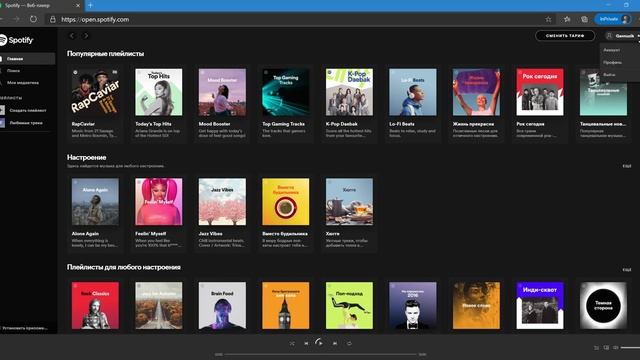Open the Поп-подход playlist cover

(x=349, y=305)
